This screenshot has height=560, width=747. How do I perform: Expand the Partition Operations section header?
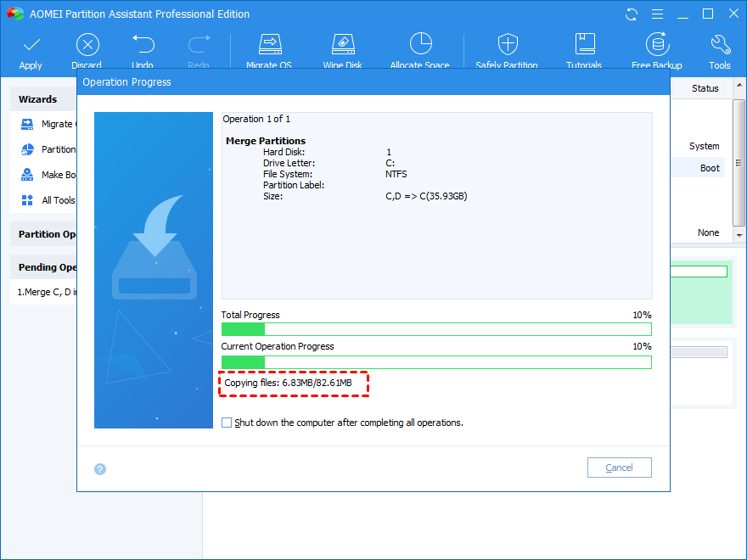43,234
